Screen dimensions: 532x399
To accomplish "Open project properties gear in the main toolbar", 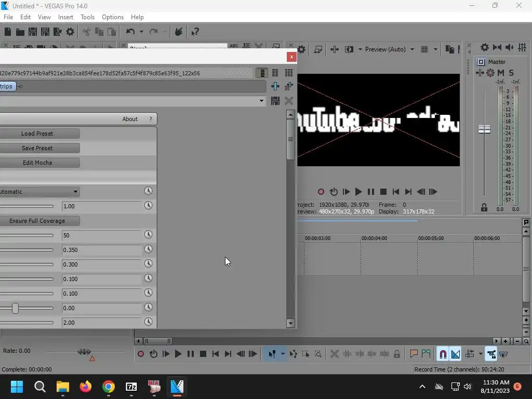I will pyautogui.click(x=70, y=32).
